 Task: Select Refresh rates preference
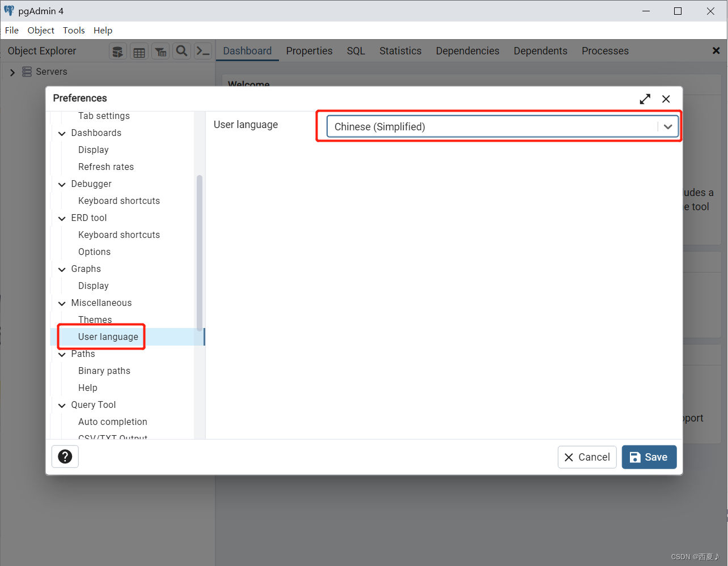tap(106, 167)
